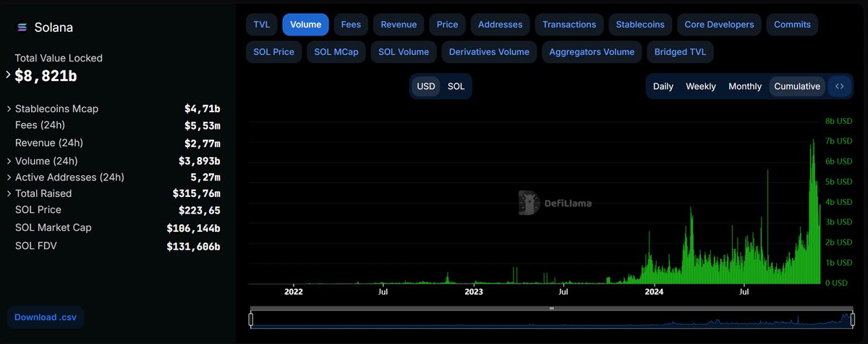The image size is (868, 344).
Task: Click the SOL FDV label
Action: coord(36,246)
